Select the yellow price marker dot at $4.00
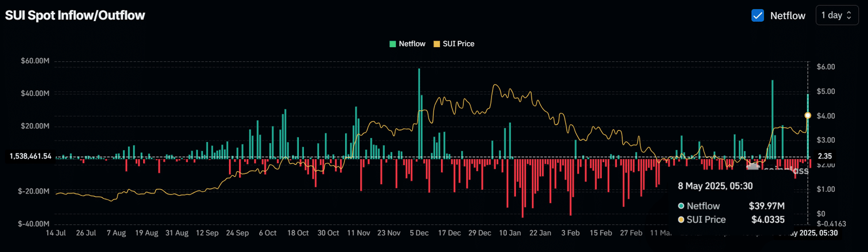This screenshot has height=252, width=868. tap(808, 115)
